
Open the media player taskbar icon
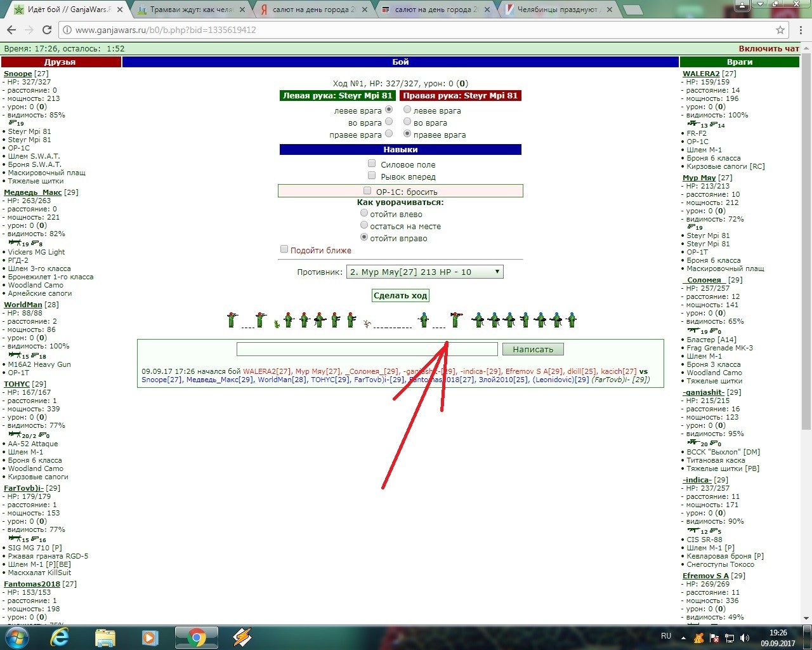click(x=150, y=637)
